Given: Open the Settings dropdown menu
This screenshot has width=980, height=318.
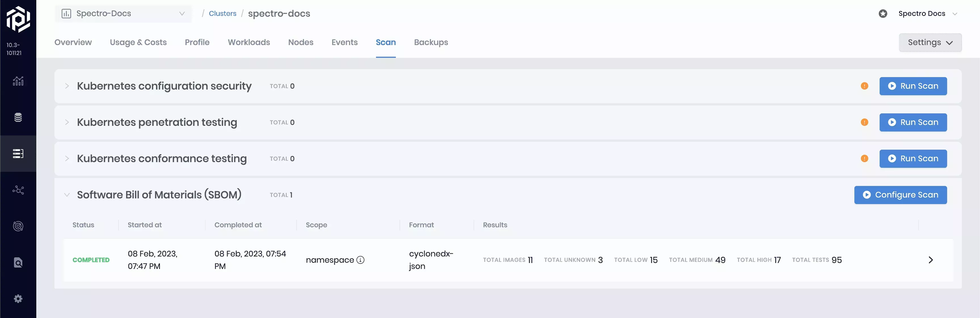Looking at the screenshot, I should click(x=930, y=42).
